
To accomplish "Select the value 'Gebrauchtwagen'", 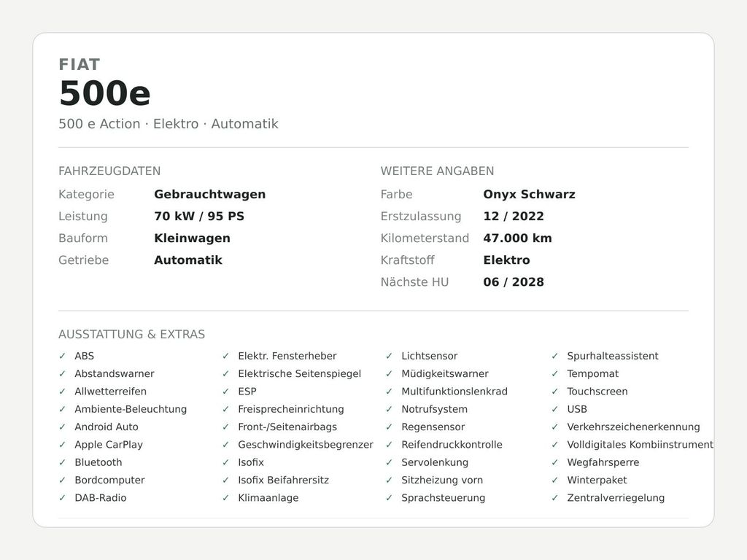I will 209,194.
